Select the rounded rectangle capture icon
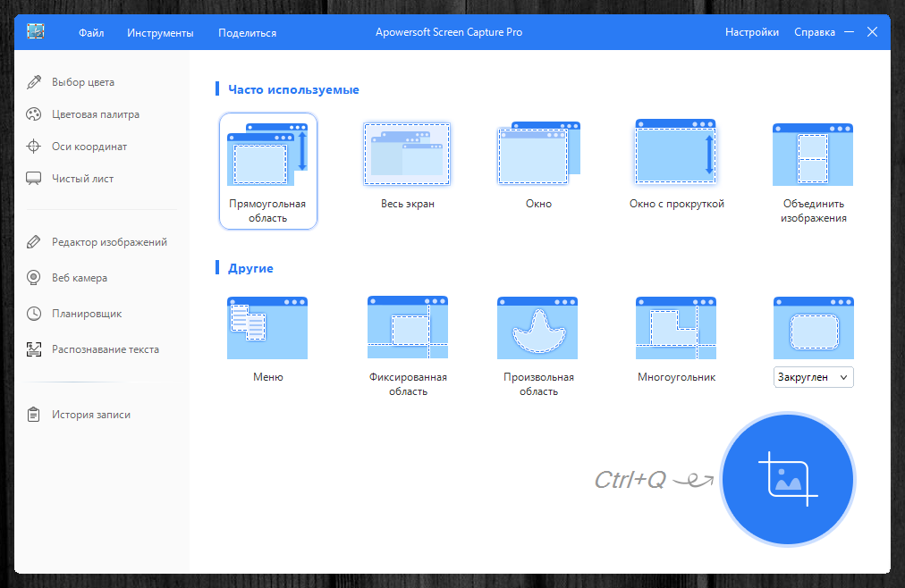905x588 pixels. click(813, 328)
